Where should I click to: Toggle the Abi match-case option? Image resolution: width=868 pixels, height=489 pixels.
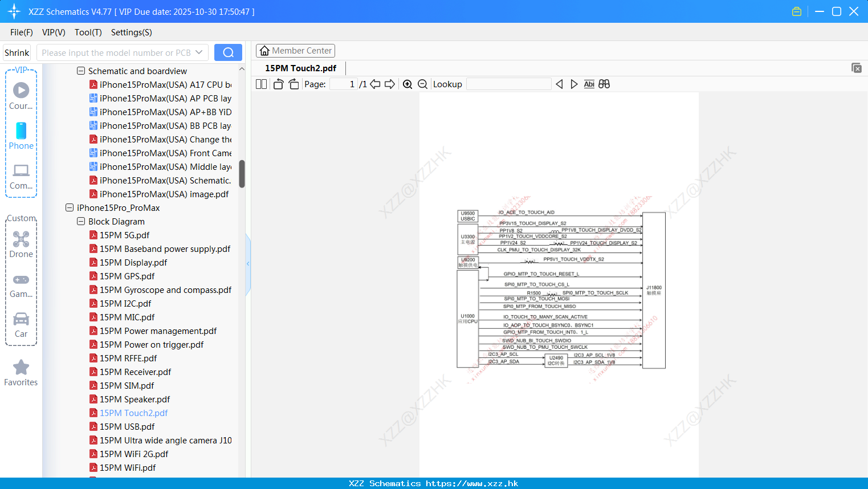(589, 84)
